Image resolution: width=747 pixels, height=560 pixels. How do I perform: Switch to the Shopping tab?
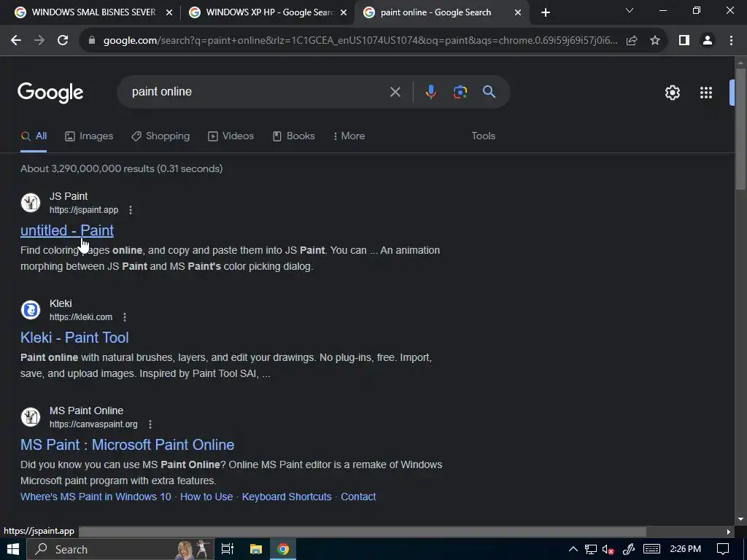click(160, 136)
